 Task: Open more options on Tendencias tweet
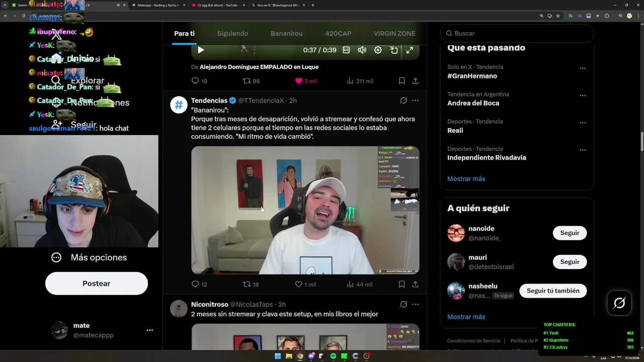coord(415,101)
